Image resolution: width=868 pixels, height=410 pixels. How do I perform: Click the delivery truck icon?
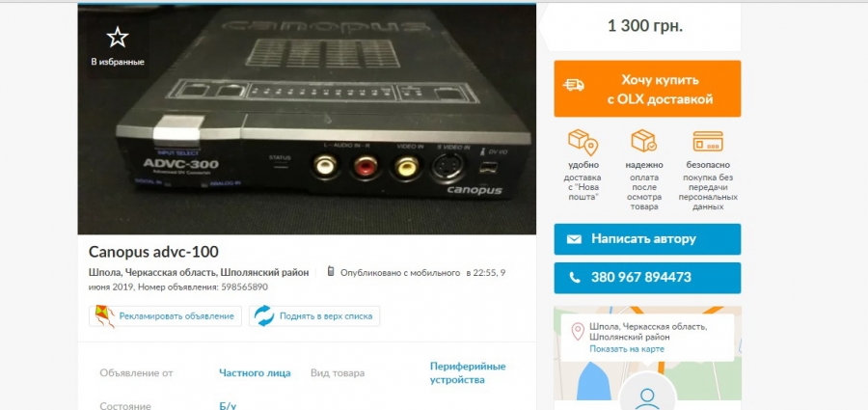(574, 85)
